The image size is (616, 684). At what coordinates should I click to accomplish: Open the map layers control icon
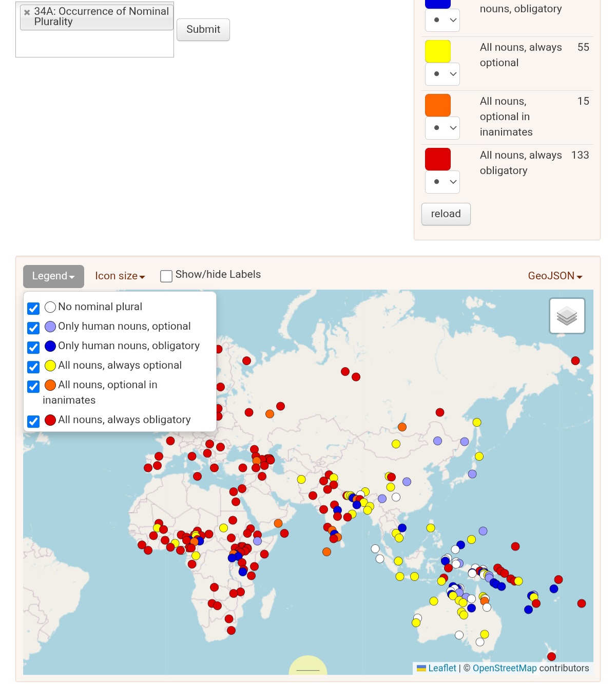567,316
